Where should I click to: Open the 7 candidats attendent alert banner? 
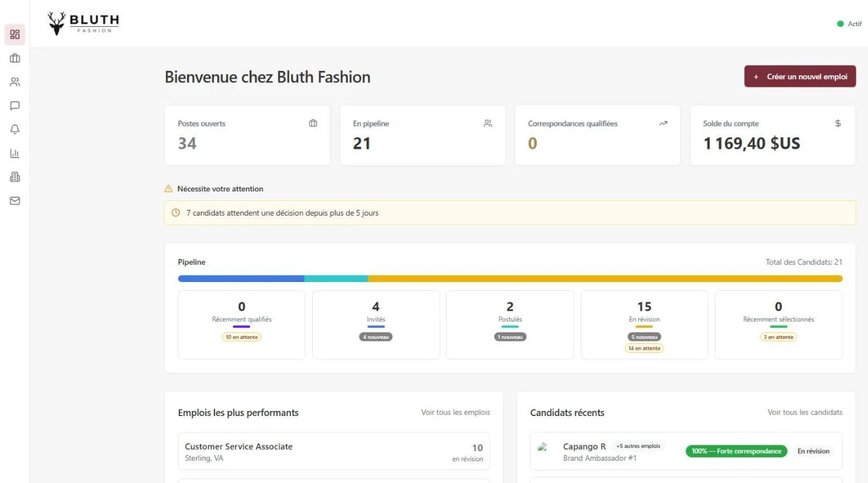(510, 213)
